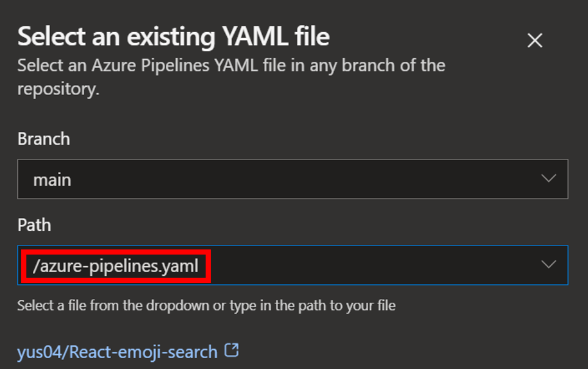Click the 'Path' field label
The image size is (588, 369).
click(x=34, y=225)
